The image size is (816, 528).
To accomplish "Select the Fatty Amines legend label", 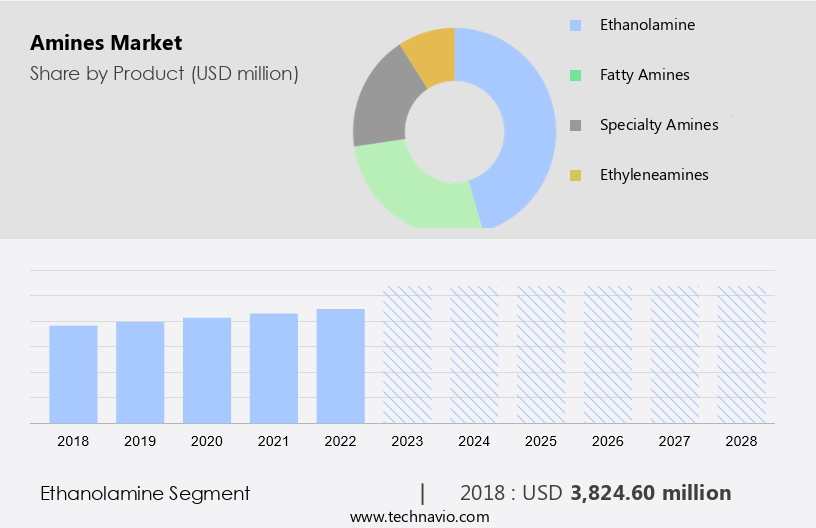I will (x=644, y=75).
